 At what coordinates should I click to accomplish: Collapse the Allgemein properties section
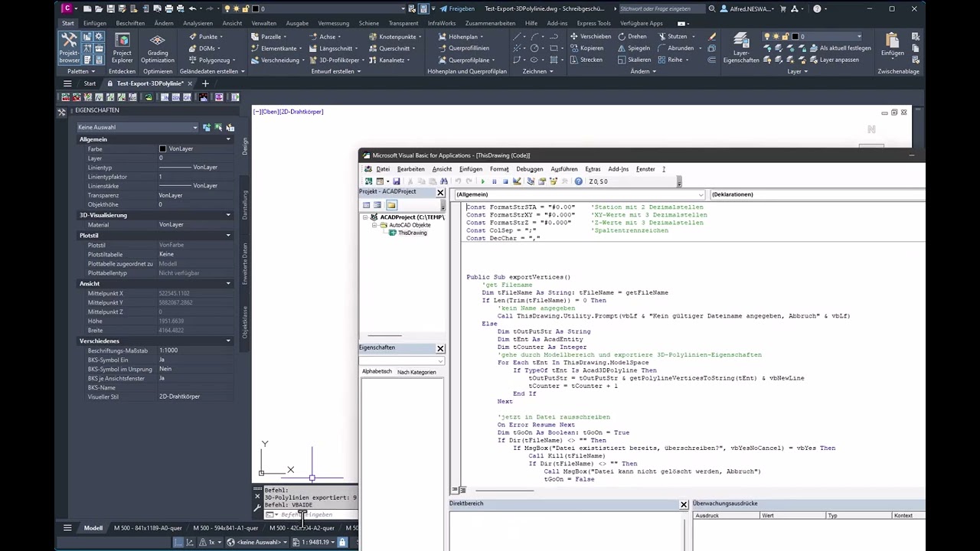click(x=228, y=139)
